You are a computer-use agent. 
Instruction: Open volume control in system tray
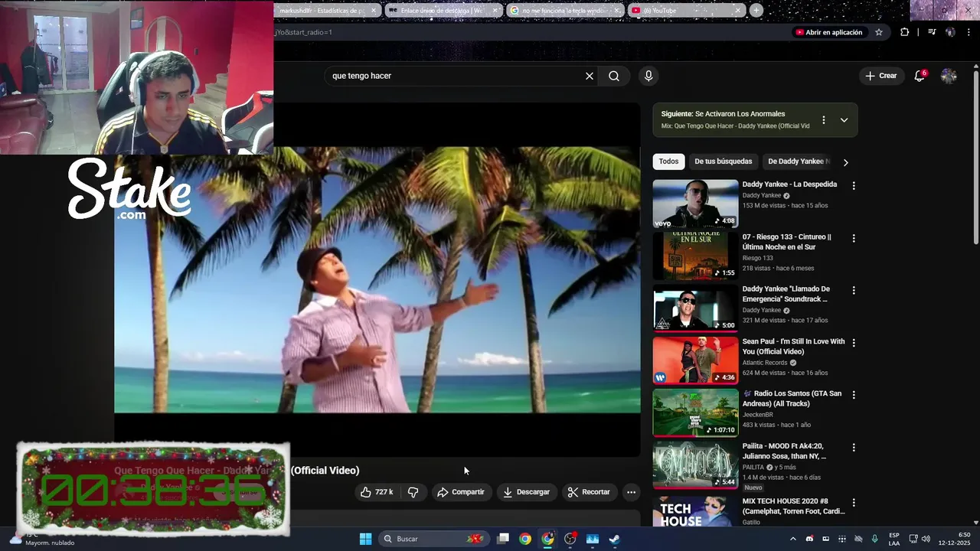coord(926,539)
